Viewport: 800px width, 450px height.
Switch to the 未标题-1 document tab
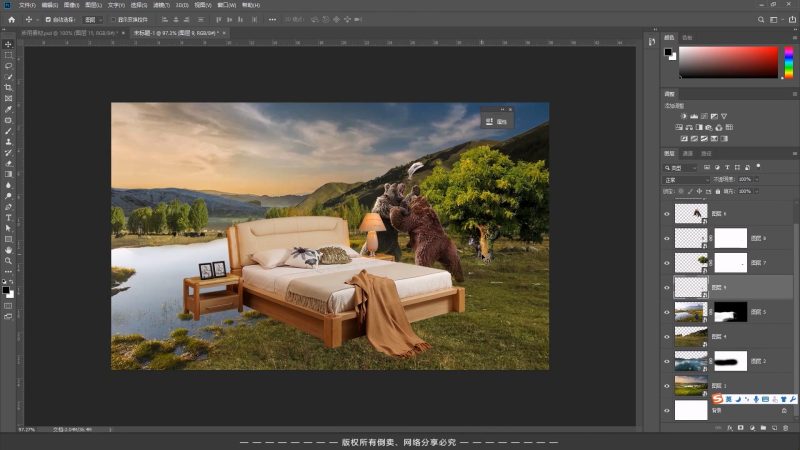pos(175,33)
